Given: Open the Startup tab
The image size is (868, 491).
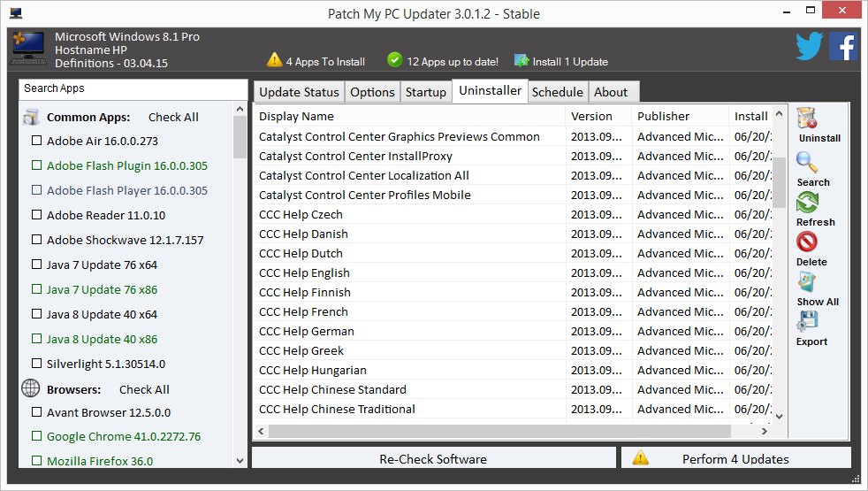Looking at the screenshot, I should point(426,92).
